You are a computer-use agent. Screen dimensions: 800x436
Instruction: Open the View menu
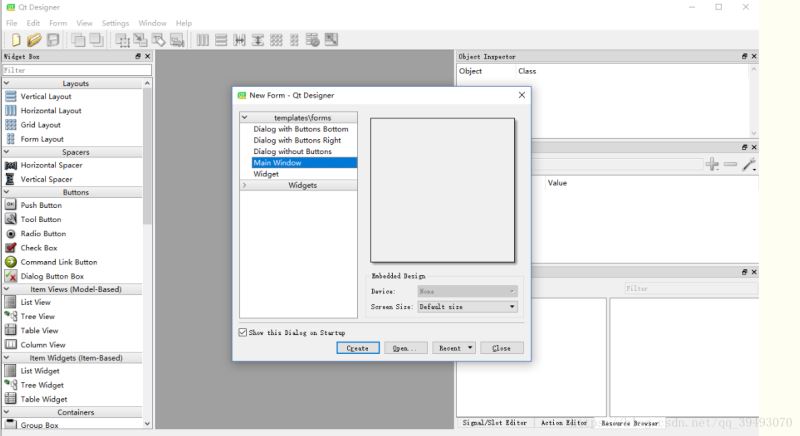(85, 23)
